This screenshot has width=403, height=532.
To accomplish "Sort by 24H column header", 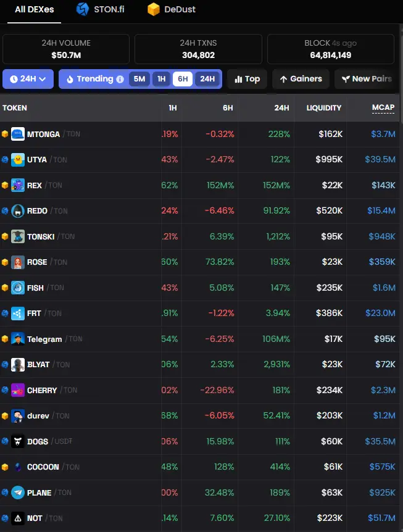I will (281, 108).
